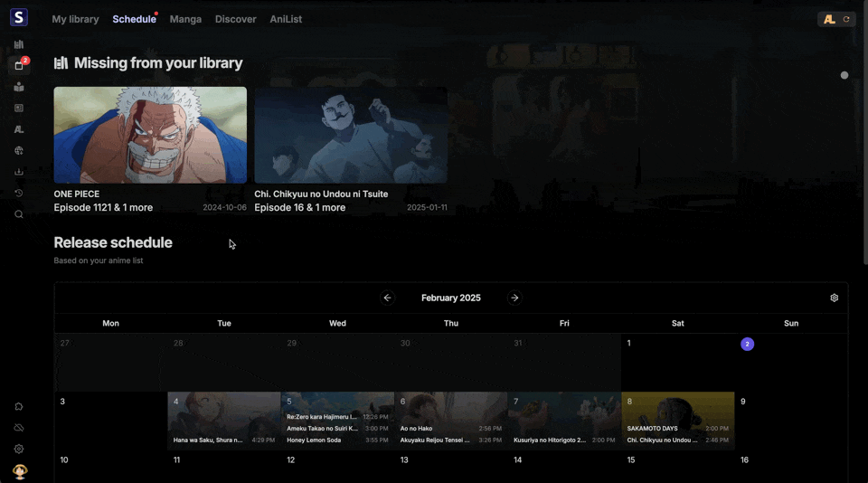Open the Ameku Takao no Suiri K... entry
Viewport: 868px width, 483px height.
[337, 429]
